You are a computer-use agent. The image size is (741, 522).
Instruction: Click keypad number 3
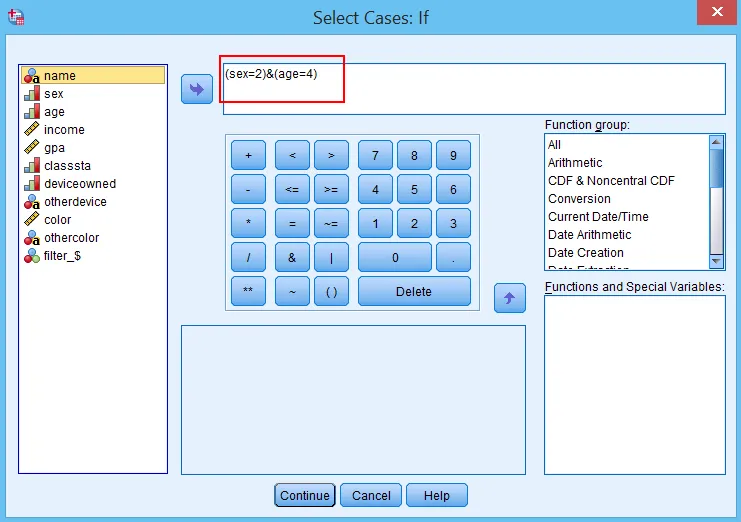click(453, 223)
